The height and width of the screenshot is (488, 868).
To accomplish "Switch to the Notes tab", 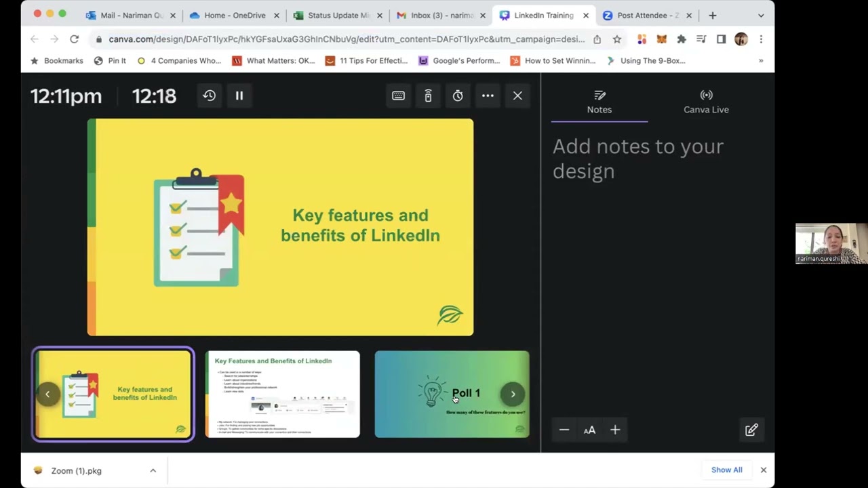I will [599, 102].
